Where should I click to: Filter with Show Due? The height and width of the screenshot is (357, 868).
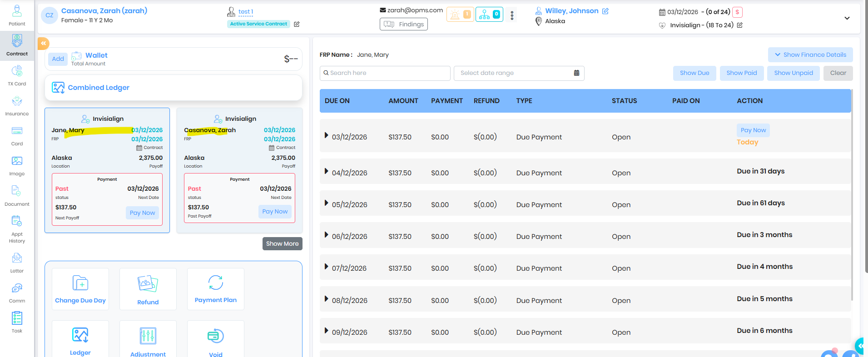(x=694, y=73)
